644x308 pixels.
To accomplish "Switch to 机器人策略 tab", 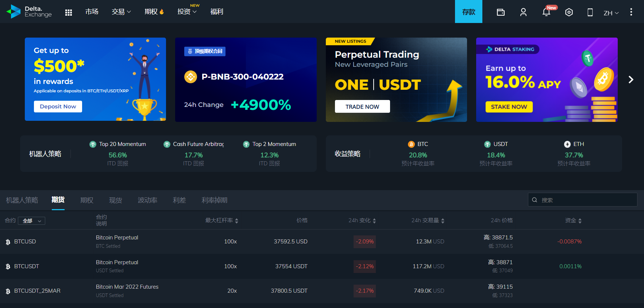I will (x=22, y=200).
